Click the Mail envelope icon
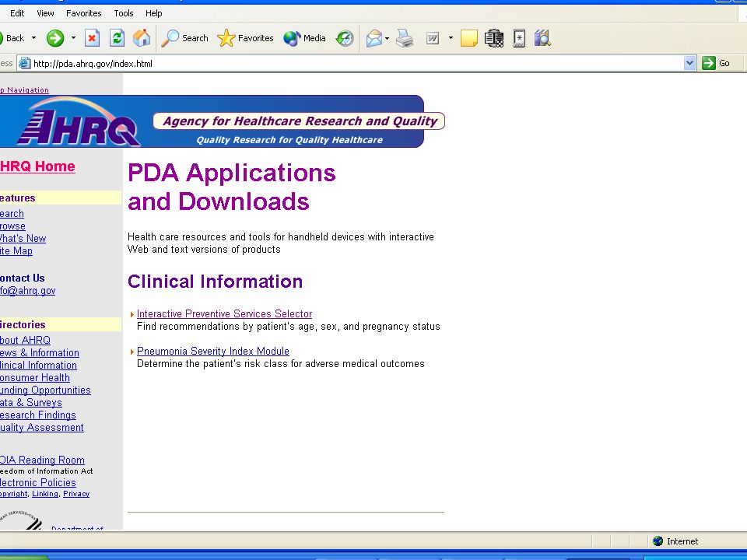This screenshot has width=747, height=560. point(374,38)
